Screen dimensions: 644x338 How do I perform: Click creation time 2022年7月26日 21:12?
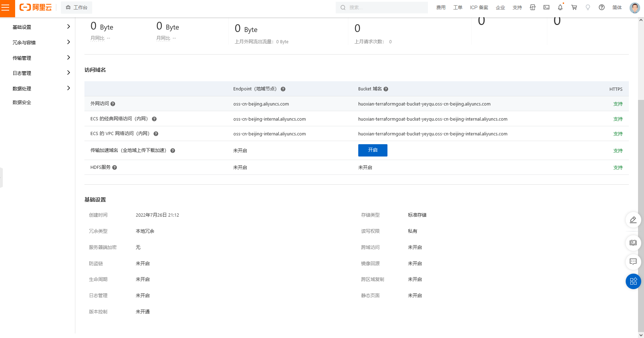(157, 215)
